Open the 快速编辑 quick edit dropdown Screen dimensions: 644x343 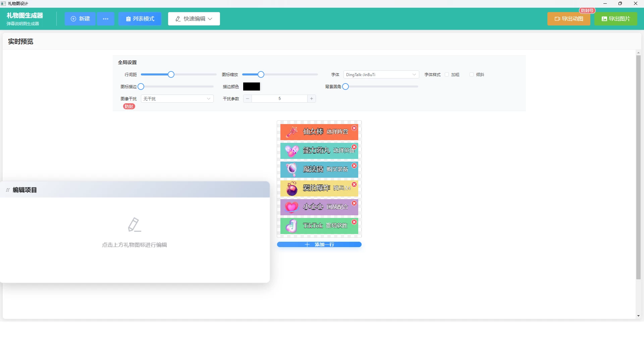pos(194,19)
